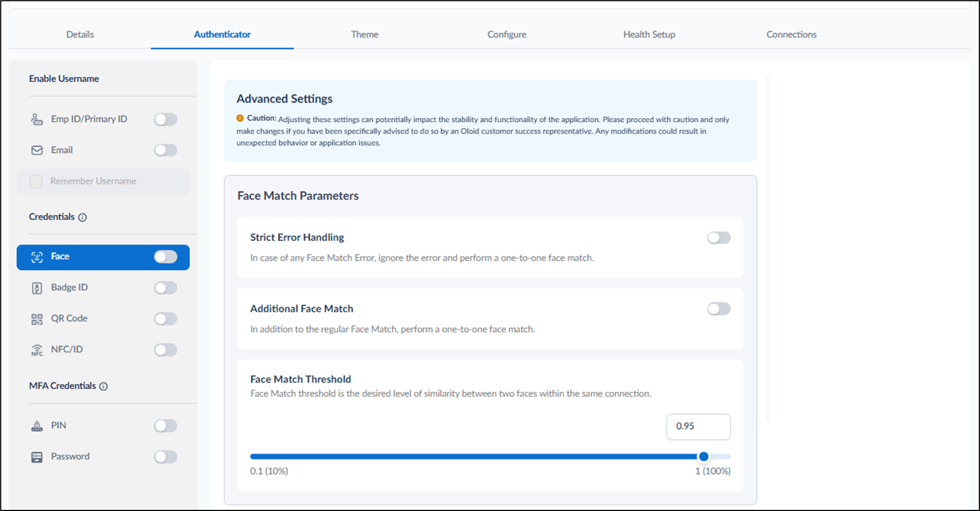Switch to the Connections tab

pyautogui.click(x=791, y=34)
